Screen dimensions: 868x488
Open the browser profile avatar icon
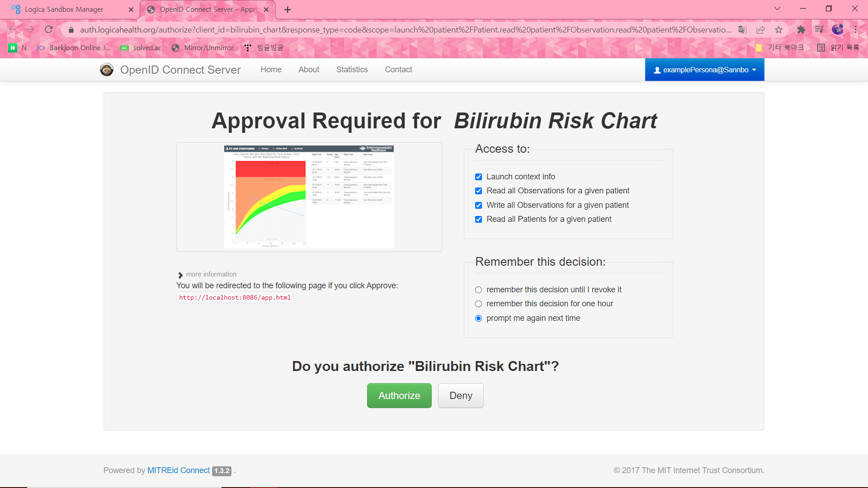point(837,30)
